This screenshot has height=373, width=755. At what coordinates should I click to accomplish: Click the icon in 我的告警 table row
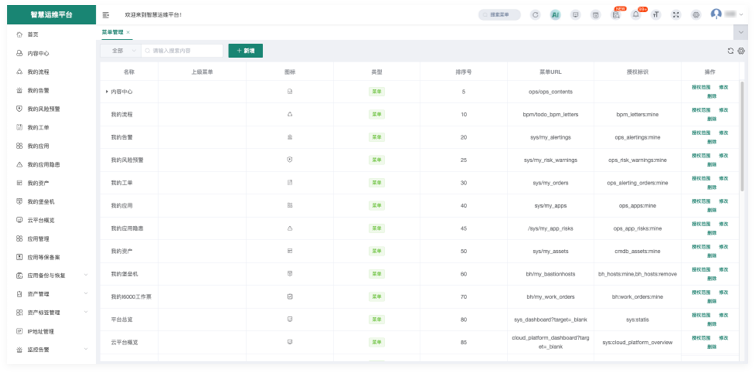coord(290,137)
